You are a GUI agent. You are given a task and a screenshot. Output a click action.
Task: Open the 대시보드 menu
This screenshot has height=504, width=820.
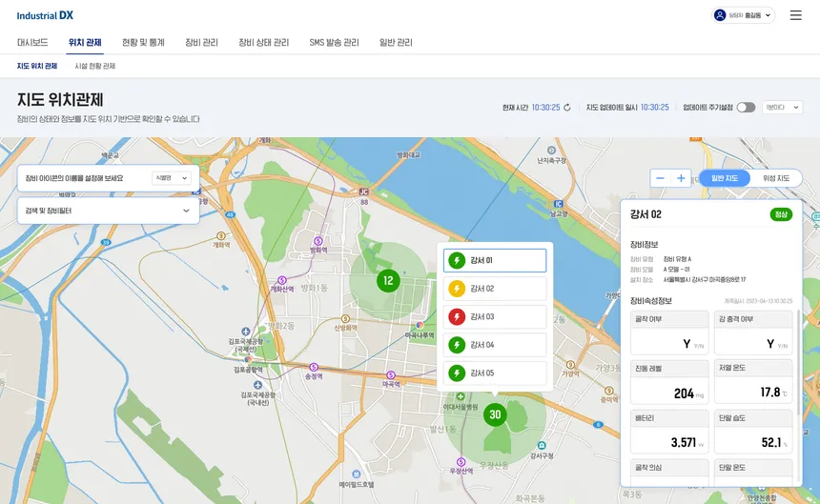[x=32, y=42]
